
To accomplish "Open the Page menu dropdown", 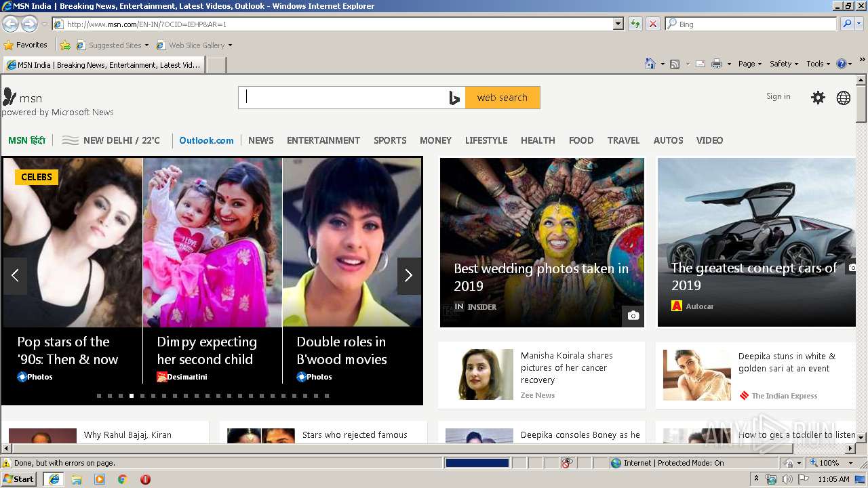I will (x=749, y=64).
